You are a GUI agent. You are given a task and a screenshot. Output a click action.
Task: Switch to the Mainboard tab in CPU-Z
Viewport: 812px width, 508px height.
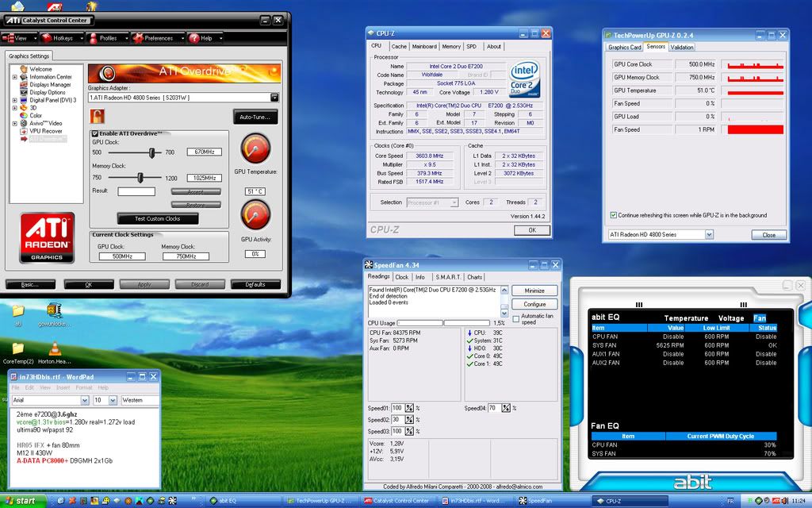coord(423,47)
